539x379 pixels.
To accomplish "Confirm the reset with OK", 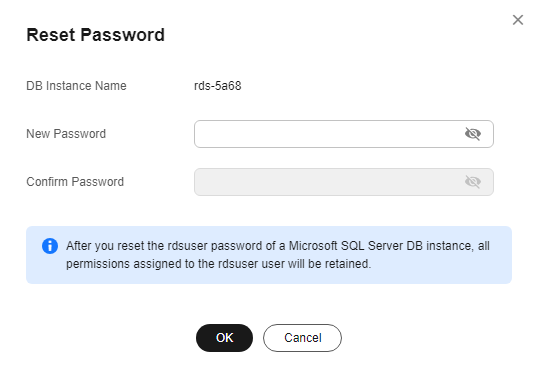I will [x=224, y=338].
